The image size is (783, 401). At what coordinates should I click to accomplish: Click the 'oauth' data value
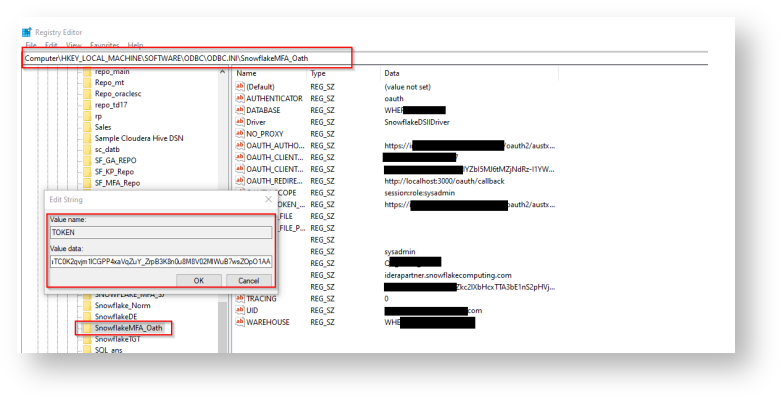click(394, 98)
